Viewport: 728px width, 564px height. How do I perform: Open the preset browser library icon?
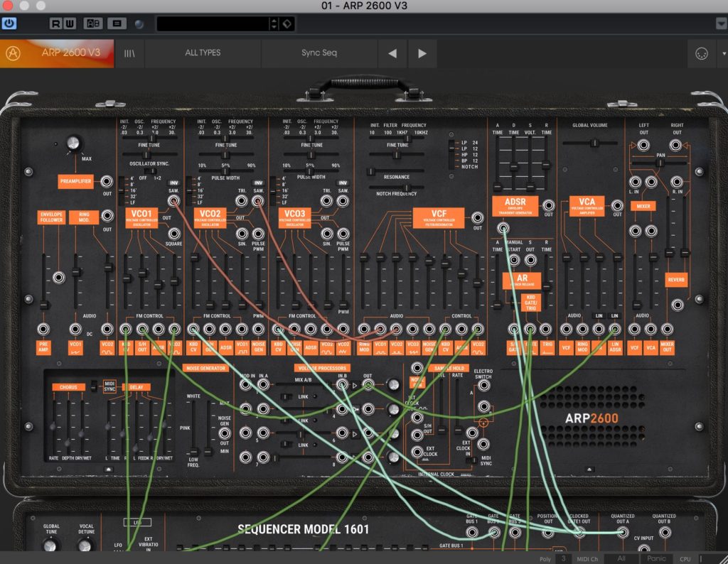[x=129, y=53]
